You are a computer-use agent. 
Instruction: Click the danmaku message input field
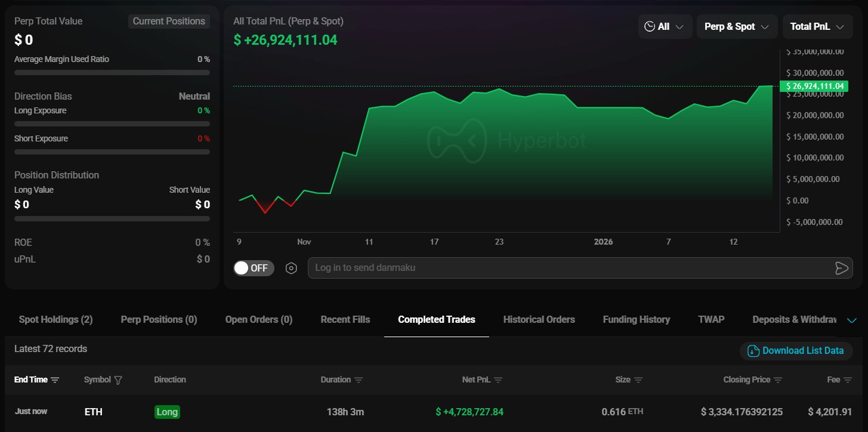pyautogui.click(x=567, y=268)
